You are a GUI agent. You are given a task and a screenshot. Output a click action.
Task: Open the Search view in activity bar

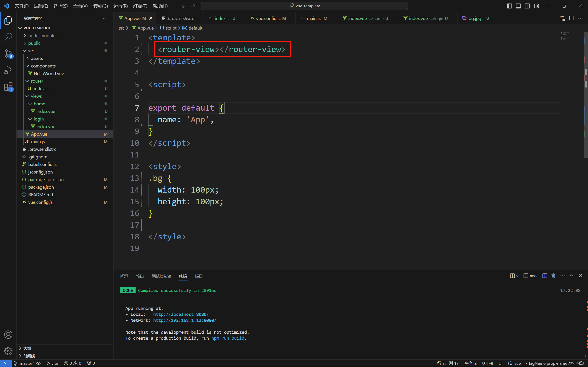(x=8, y=37)
